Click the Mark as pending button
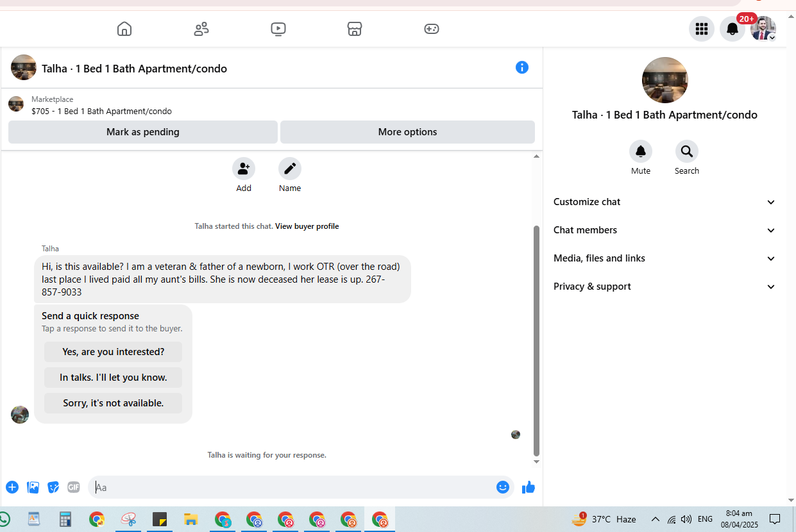Screen dimensions: 796x532 pos(143,132)
